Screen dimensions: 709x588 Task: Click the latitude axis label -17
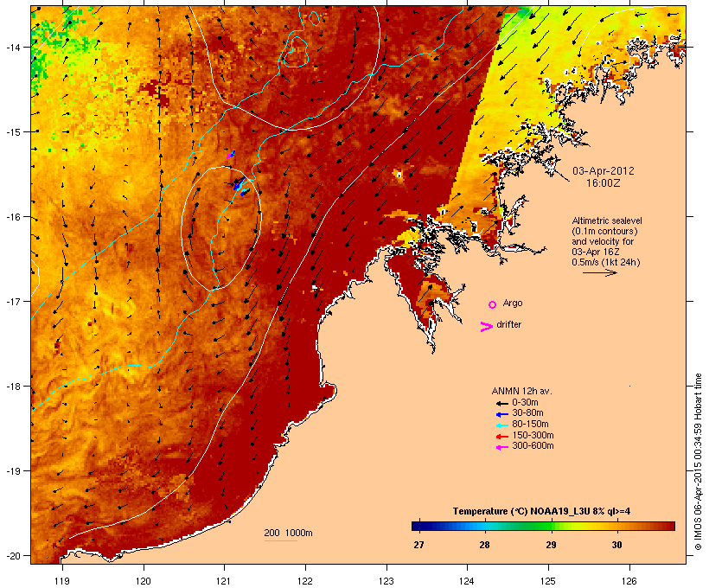(x=12, y=302)
